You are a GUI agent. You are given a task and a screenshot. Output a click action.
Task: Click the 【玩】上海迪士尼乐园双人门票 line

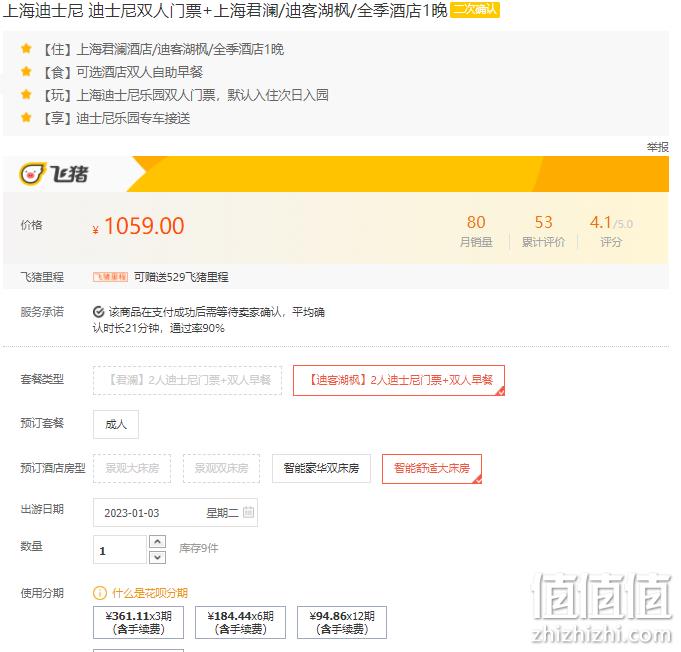pos(185,95)
